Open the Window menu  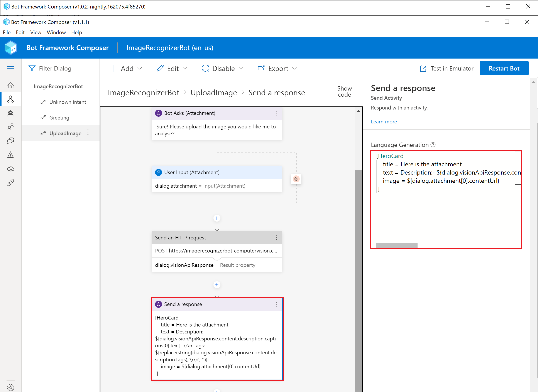point(56,32)
